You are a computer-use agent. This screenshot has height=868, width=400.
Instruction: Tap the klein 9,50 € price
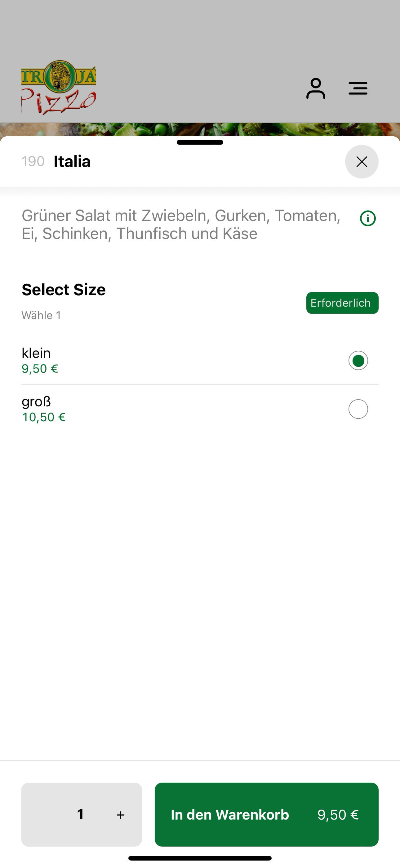40,368
